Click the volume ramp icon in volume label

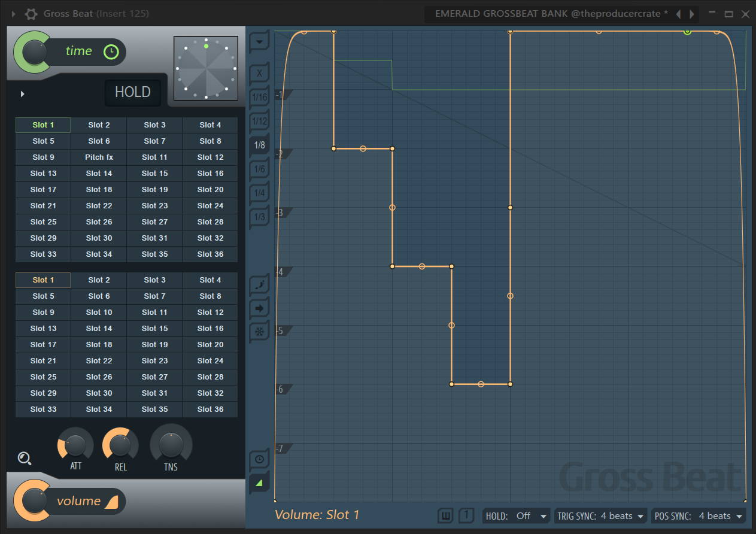coord(111,502)
